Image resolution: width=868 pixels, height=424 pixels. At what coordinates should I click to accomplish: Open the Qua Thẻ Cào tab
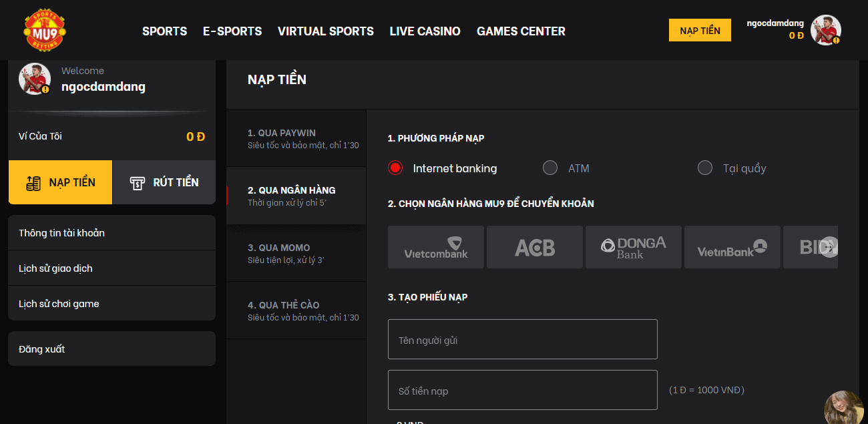(296, 310)
